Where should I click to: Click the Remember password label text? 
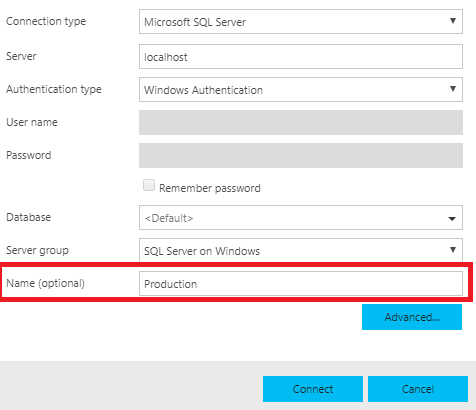210,188
